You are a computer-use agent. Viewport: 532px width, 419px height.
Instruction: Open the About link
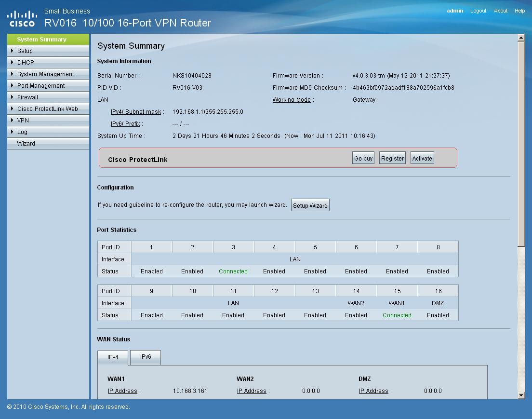tap(501, 11)
